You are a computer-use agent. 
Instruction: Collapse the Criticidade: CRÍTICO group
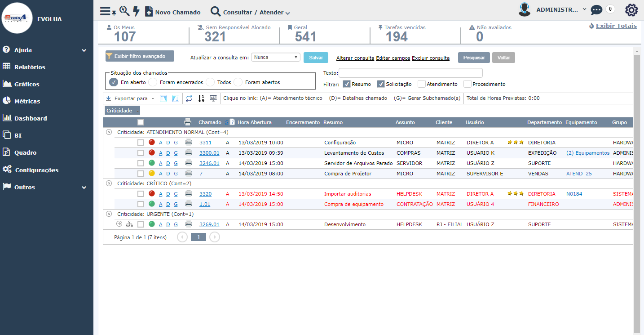click(109, 183)
